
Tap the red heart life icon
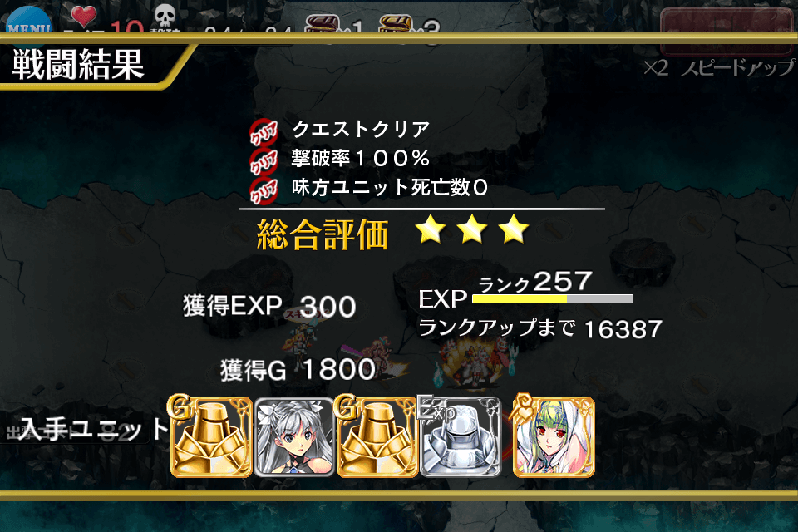83,17
